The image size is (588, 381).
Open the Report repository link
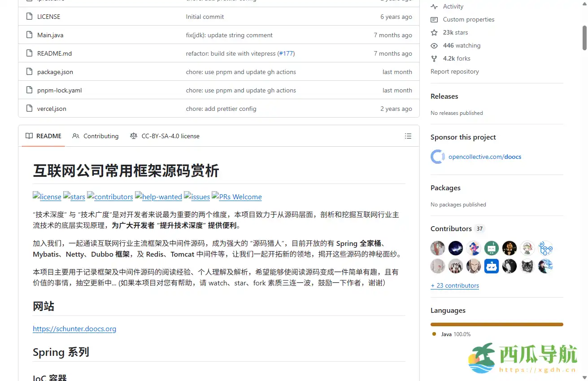pyautogui.click(x=454, y=71)
